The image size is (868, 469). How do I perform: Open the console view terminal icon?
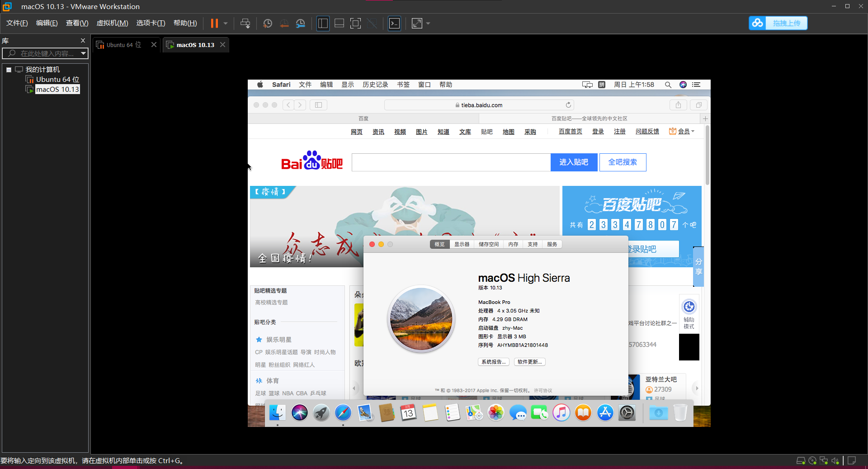(x=394, y=23)
